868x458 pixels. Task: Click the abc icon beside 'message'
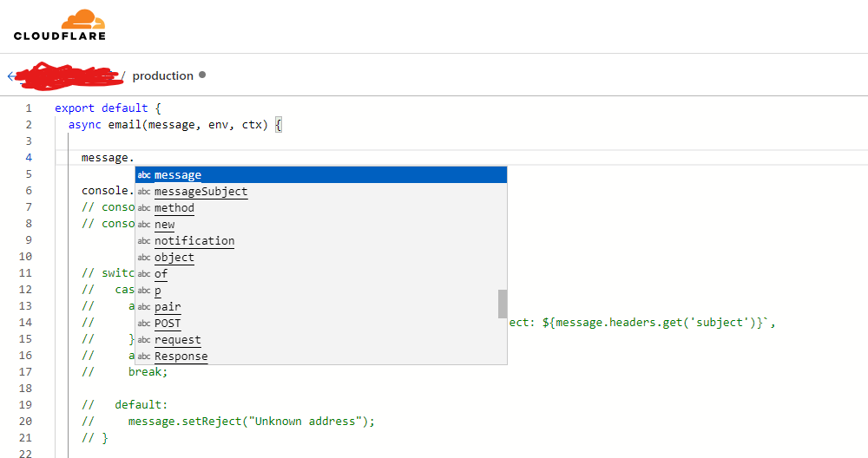coord(144,175)
